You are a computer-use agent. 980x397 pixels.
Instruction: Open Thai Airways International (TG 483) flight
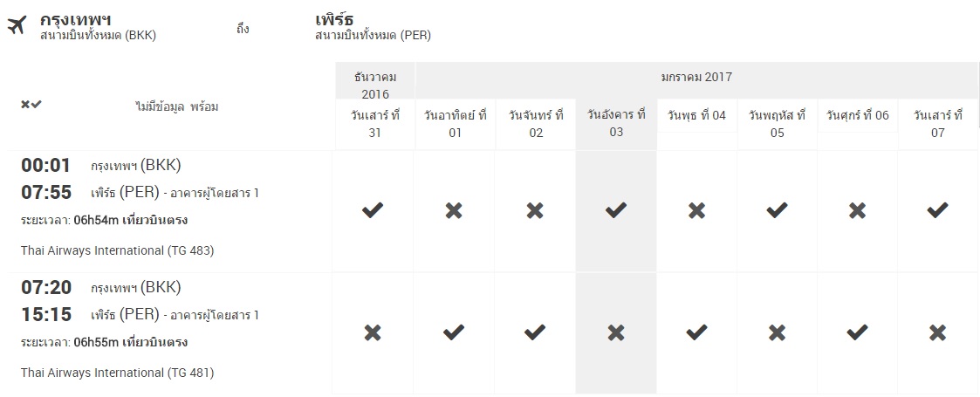click(x=117, y=250)
